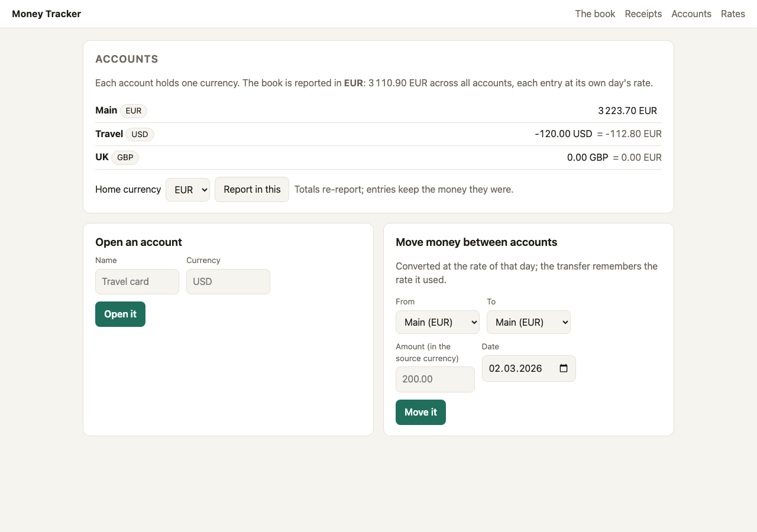
Task: Click the USD badge next to Travel
Action: point(140,134)
